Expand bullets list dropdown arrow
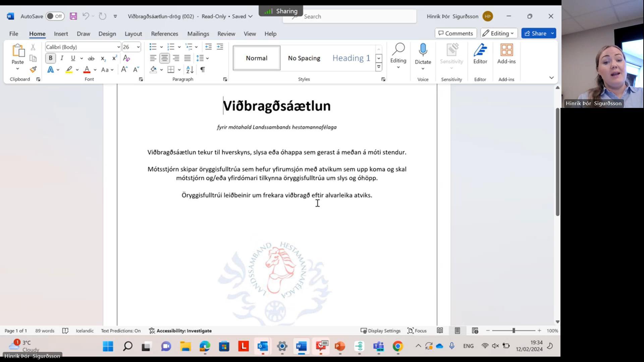This screenshot has width=644, height=362. (x=161, y=47)
